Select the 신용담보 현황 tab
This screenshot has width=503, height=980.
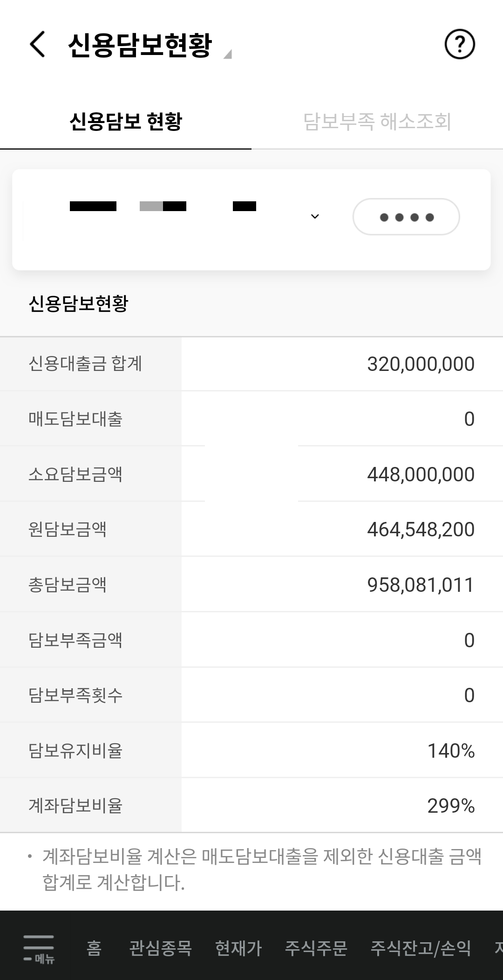point(126,122)
